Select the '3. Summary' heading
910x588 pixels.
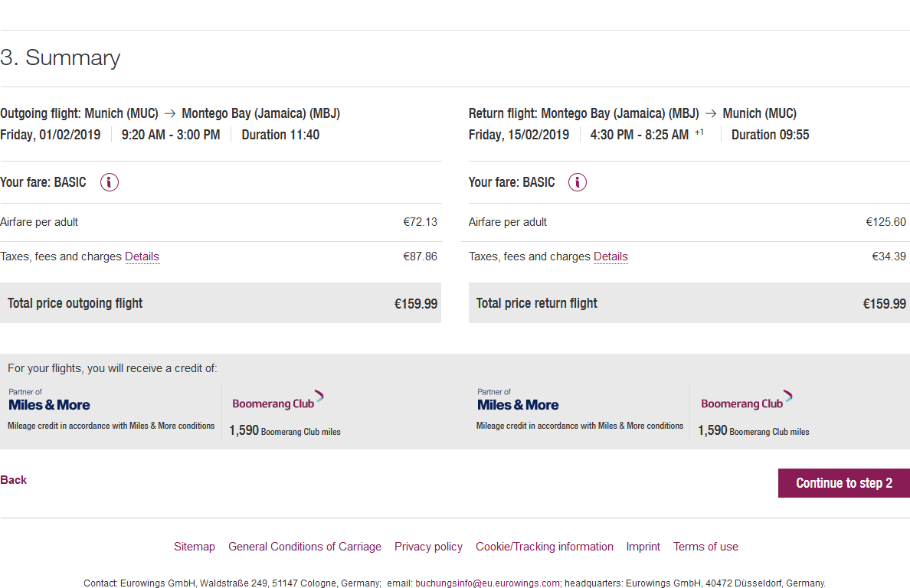coord(61,57)
